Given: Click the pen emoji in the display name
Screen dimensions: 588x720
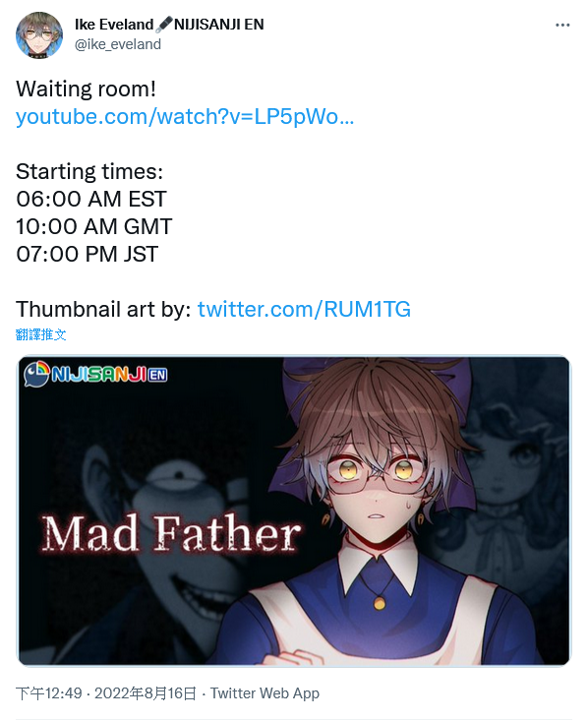Looking at the screenshot, I should [x=164, y=25].
